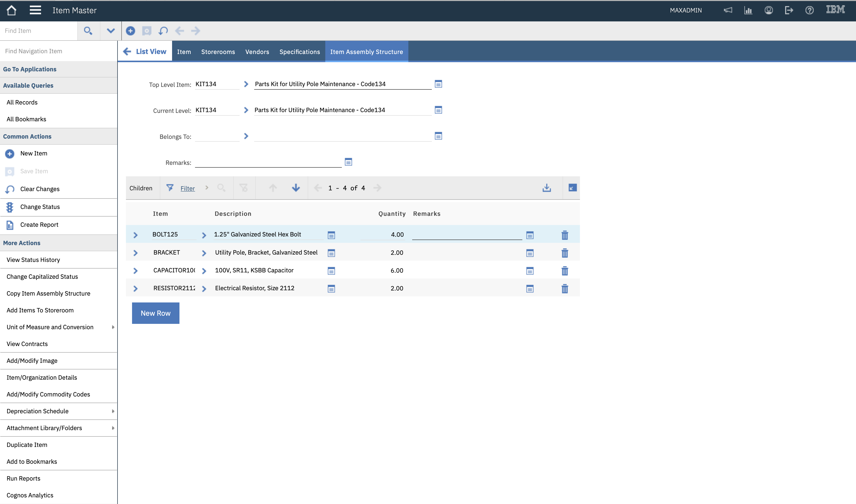Open the hamburger navigation menu
Screen dimensions: 856x504
[35, 10]
